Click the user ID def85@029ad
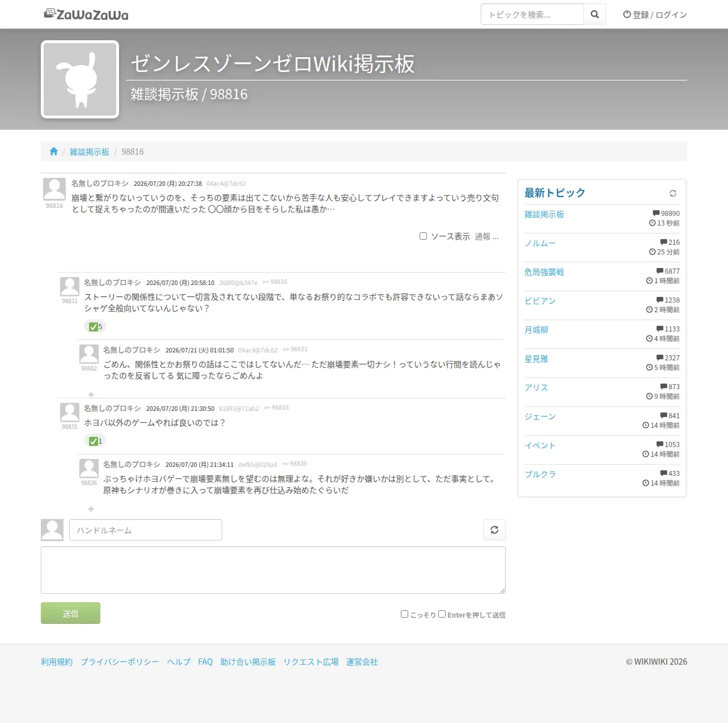The image size is (728, 723). pyautogui.click(x=257, y=465)
